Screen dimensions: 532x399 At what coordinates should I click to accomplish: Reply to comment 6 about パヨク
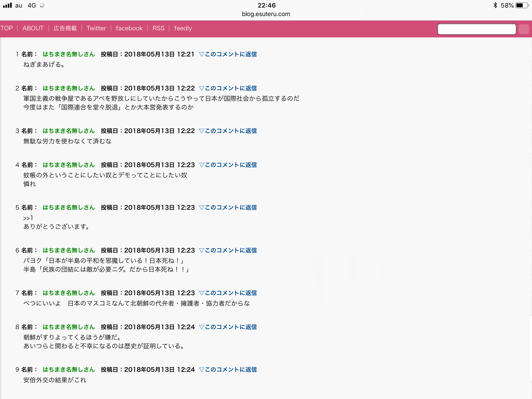point(228,250)
